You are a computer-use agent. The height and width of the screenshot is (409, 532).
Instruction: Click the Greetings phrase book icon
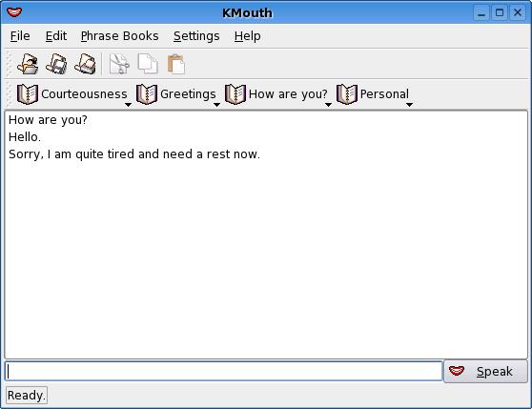tap(147, 94)
